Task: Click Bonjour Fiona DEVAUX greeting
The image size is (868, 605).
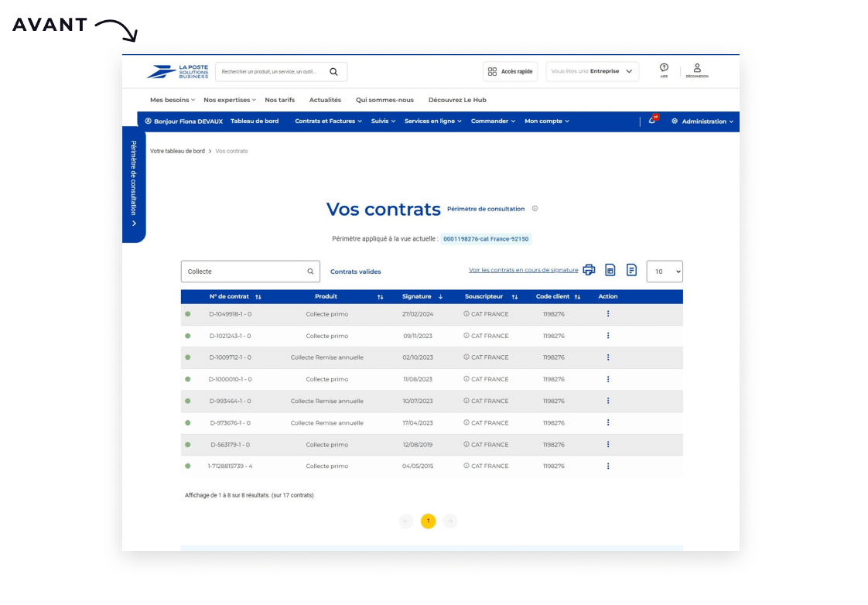Action: point(184,121)
